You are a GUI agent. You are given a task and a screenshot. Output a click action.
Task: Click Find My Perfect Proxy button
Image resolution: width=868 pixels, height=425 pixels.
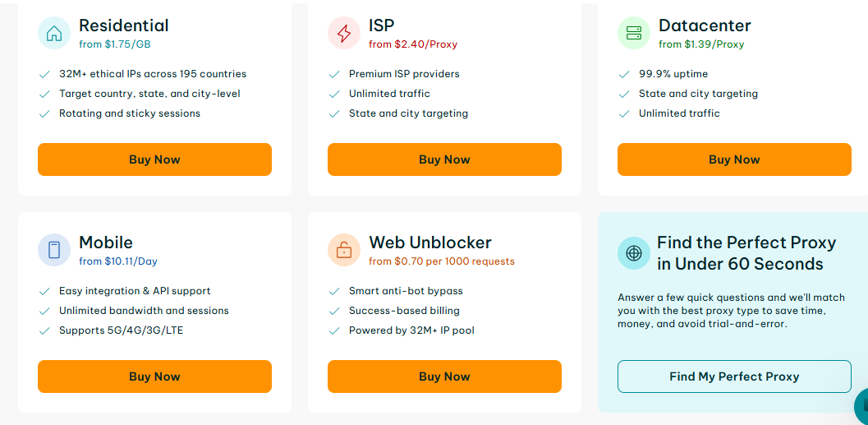click(734, 376)
